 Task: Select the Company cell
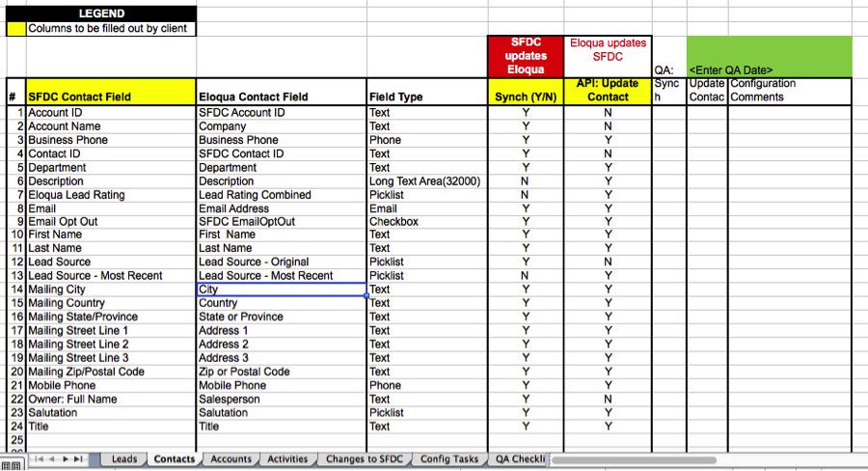(x=282, y=126)
